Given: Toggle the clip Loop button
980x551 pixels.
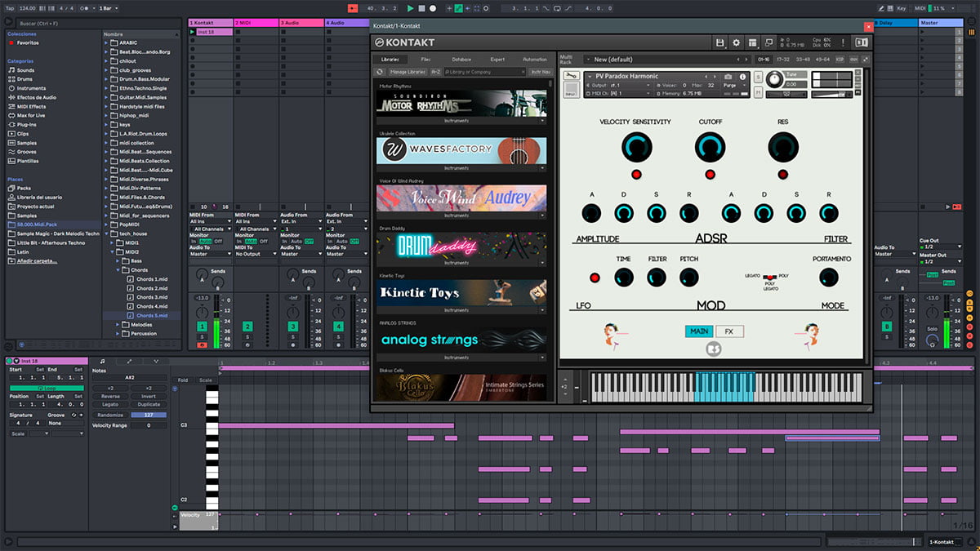Looking at the screenshot, I should pos(46,388).
